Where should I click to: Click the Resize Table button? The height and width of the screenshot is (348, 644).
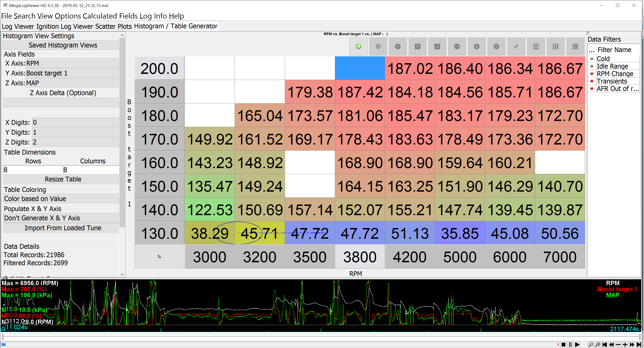click(x=63, y=179)
